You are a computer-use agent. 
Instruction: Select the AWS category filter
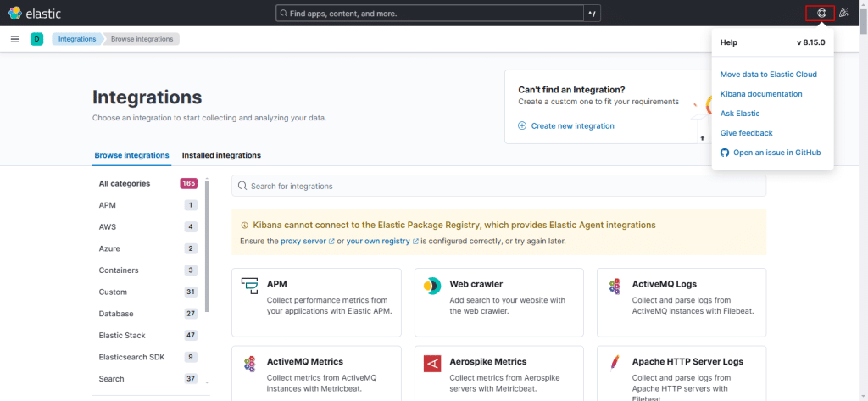coord(108,227)
